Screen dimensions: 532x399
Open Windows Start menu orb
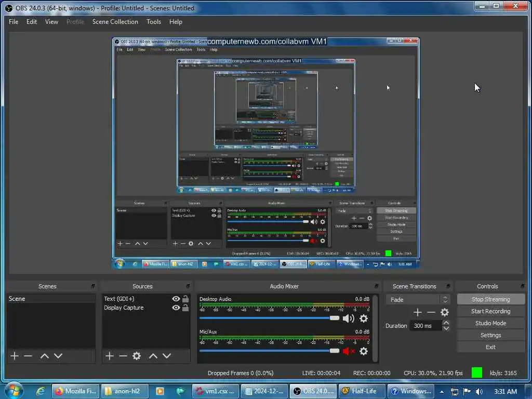14,391
